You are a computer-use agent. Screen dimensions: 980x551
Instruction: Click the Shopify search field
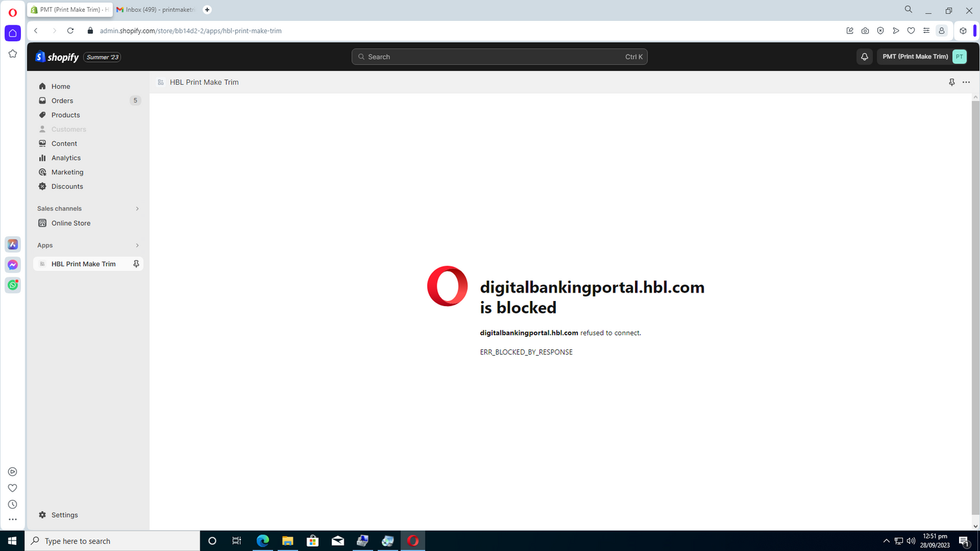pyautogui.click(x=499, y=57)
